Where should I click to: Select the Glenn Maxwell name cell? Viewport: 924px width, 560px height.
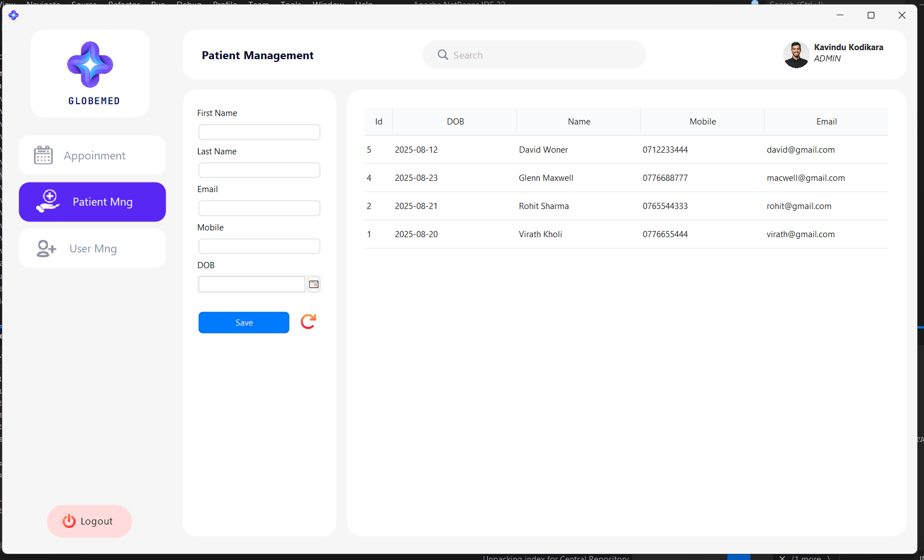(x=546, y=178)
